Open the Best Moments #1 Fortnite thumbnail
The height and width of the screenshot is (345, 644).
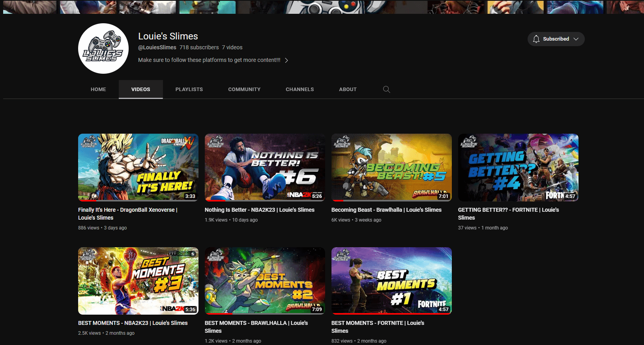point(391,281)
